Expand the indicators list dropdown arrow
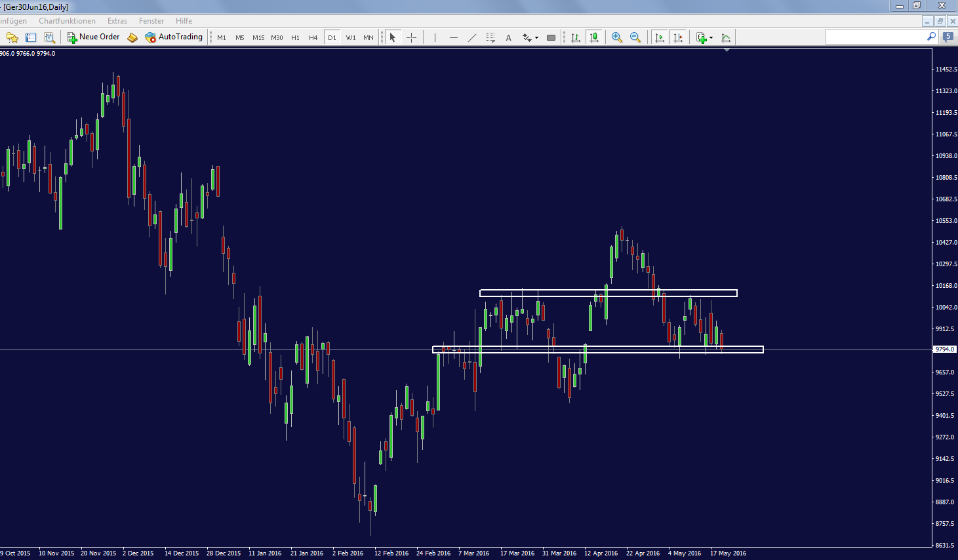The height and width of the screenshot is (560, 958). click(711, 37)
